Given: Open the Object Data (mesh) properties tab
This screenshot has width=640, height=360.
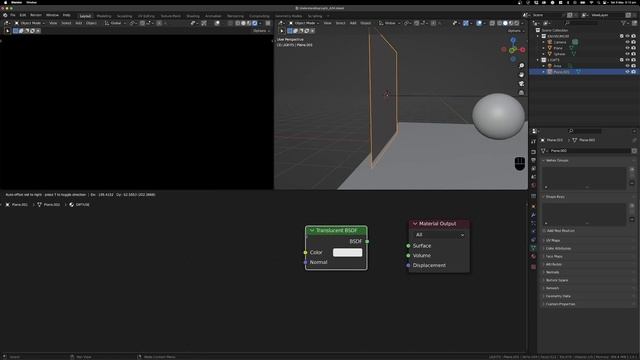Looking at the screenshot, I should tap(533, 248).
